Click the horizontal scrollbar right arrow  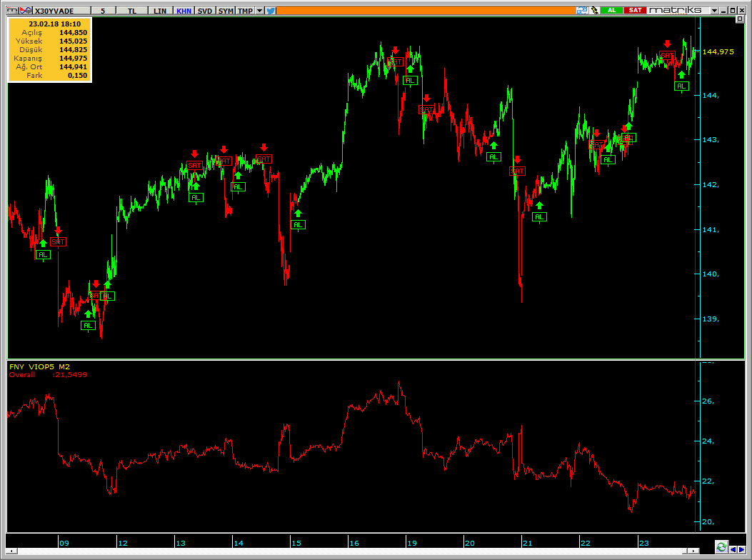click(x=693, y=551)
